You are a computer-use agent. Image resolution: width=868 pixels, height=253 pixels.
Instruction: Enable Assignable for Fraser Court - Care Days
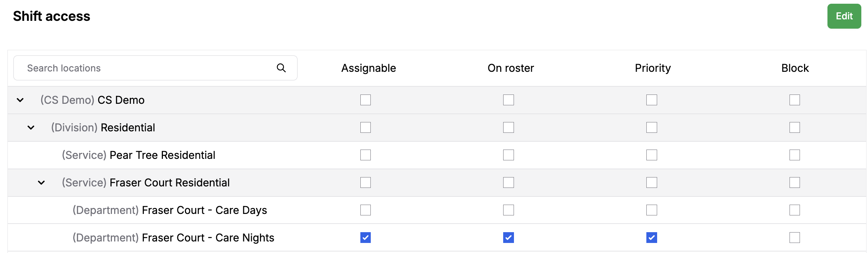click(365, 210)
